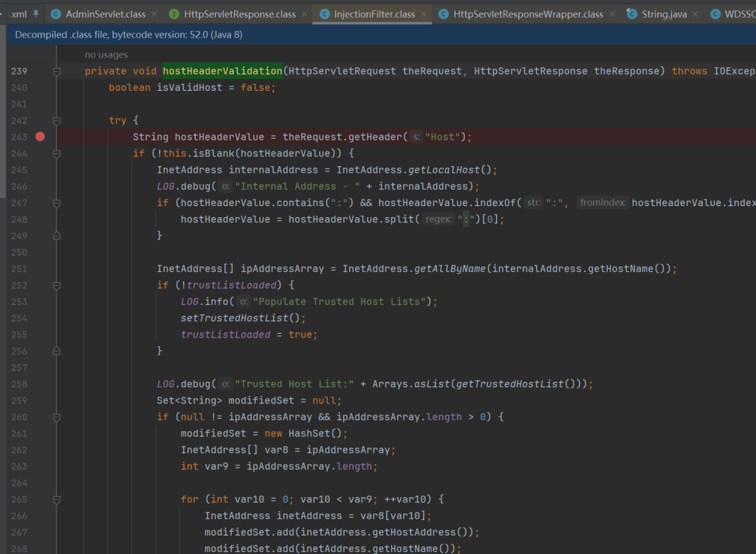Open the HttpServletResponse.class tab
756x554 pixels.
[x=240, y=15]
